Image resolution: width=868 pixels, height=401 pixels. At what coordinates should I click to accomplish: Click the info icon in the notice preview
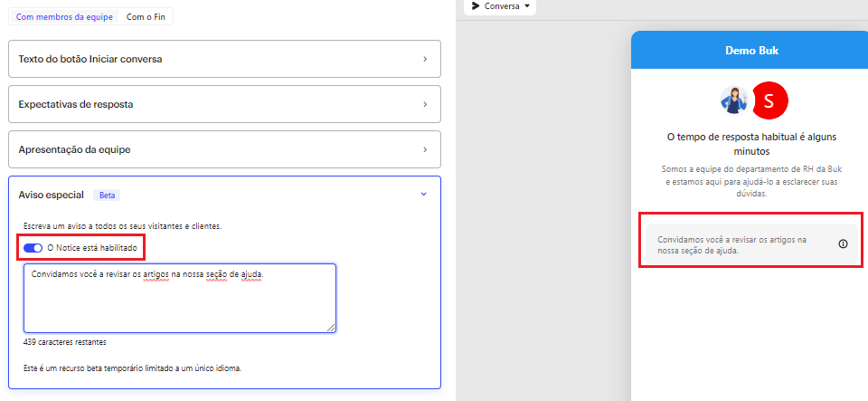[x=843, y=243]
